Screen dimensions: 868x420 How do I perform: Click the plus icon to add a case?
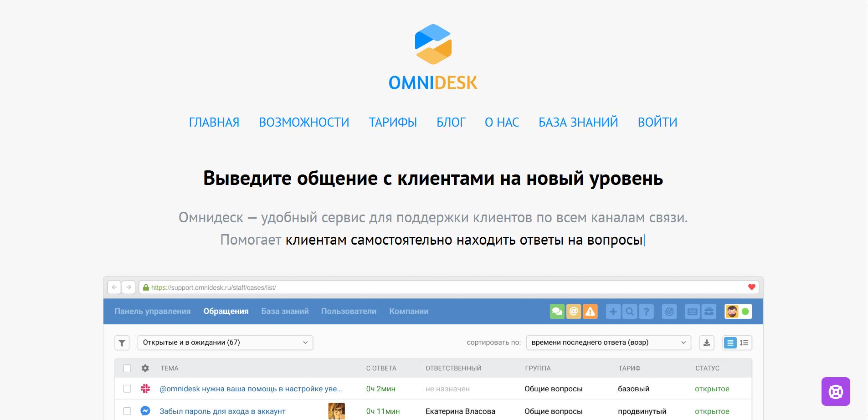[613, 312]
